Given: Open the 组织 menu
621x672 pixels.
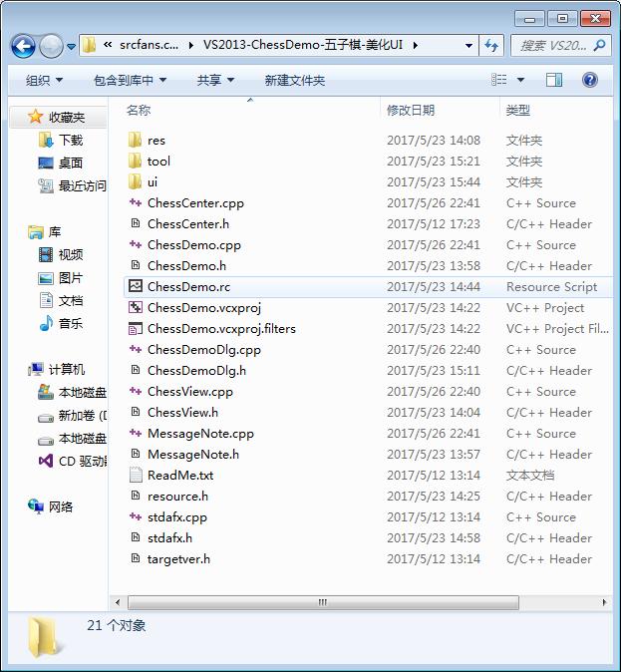Looking at the screenshot, I should click(x=44, y=80).
